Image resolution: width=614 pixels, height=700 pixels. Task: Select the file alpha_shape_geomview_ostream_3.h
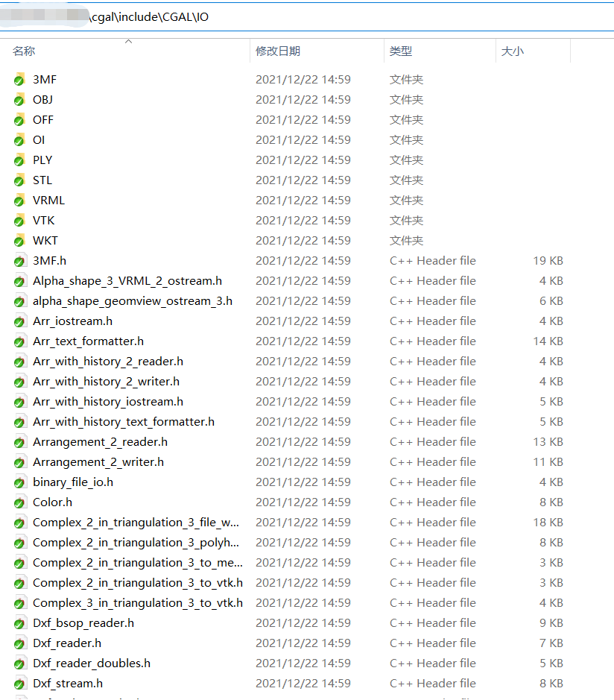click(x=133, y=301)
